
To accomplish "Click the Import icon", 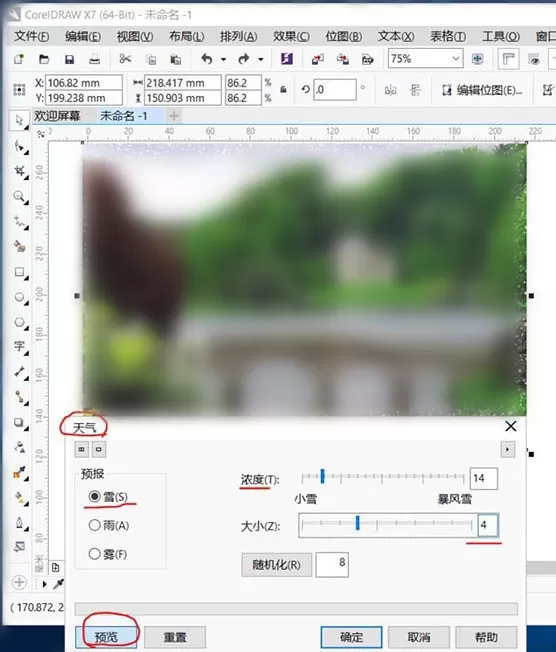I will 318,59.
